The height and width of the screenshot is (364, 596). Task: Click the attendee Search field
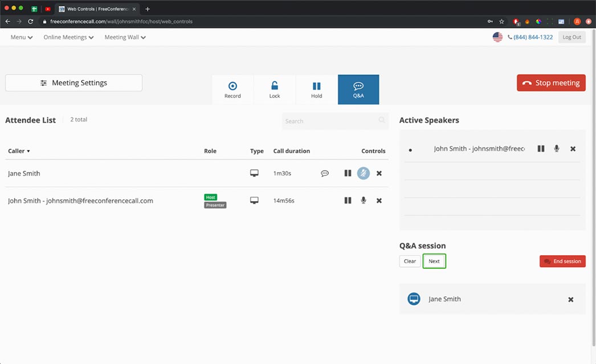tap(330, 121)
